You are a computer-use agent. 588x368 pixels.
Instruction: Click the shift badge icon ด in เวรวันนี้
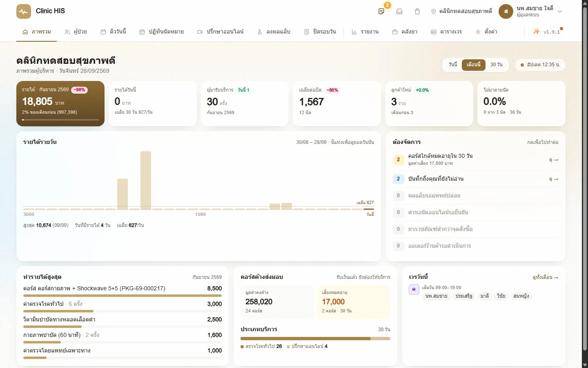click(414, 289)
